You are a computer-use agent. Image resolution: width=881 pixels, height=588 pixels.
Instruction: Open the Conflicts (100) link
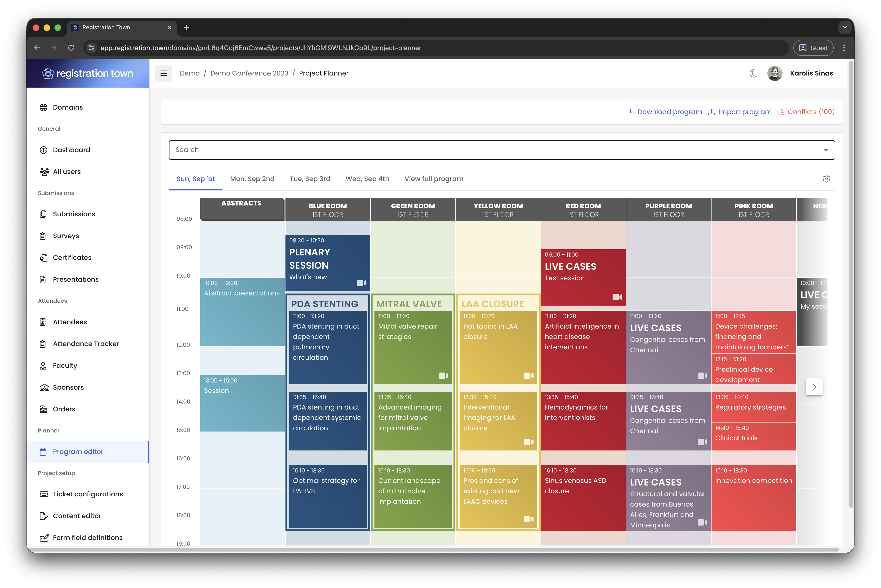point(806,112)
